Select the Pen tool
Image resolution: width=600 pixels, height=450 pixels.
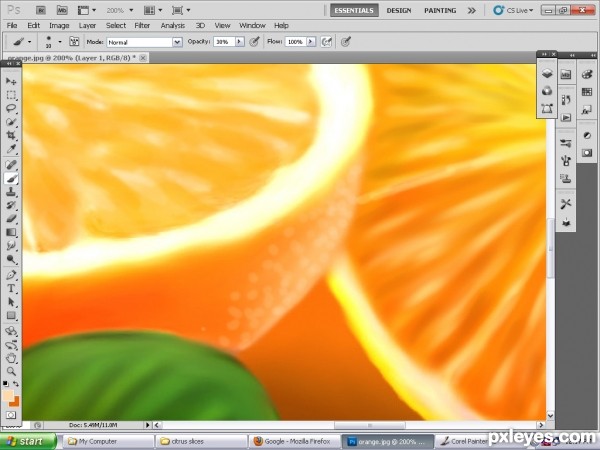point(11,275)
